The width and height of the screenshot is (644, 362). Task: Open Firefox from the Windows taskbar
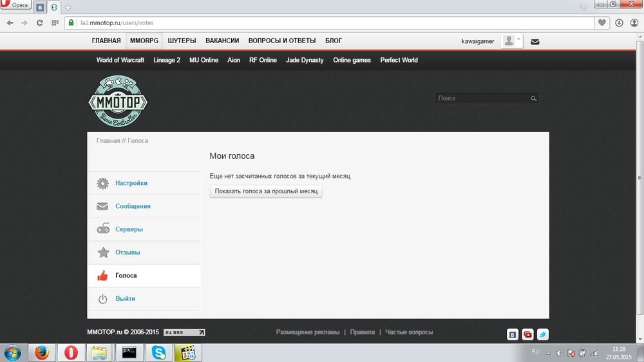click(x=42, y=352)
